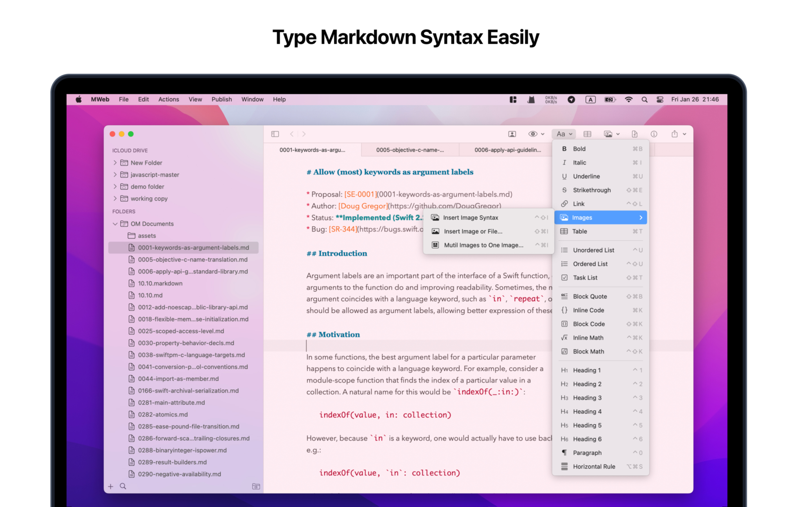The image size is (812, 507).
Task: Click the Doug Gregor author link
Action: pos(363,206)
